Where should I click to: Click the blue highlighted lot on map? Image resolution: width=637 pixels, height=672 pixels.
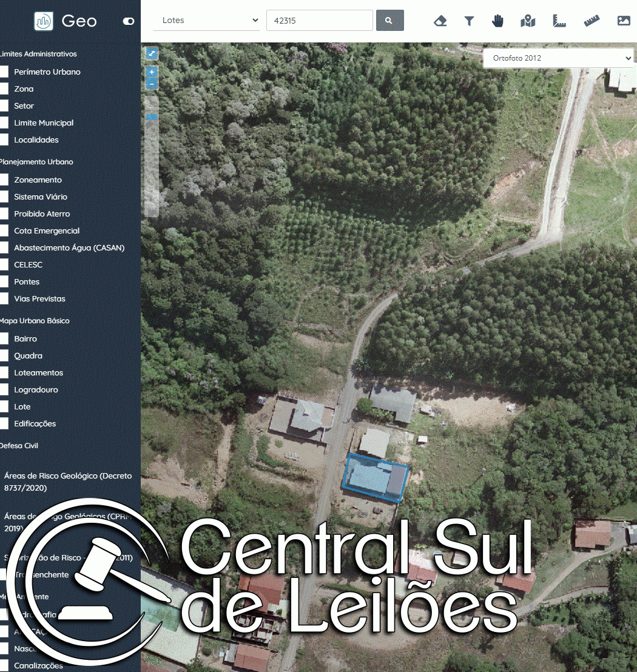click(376, 477)
